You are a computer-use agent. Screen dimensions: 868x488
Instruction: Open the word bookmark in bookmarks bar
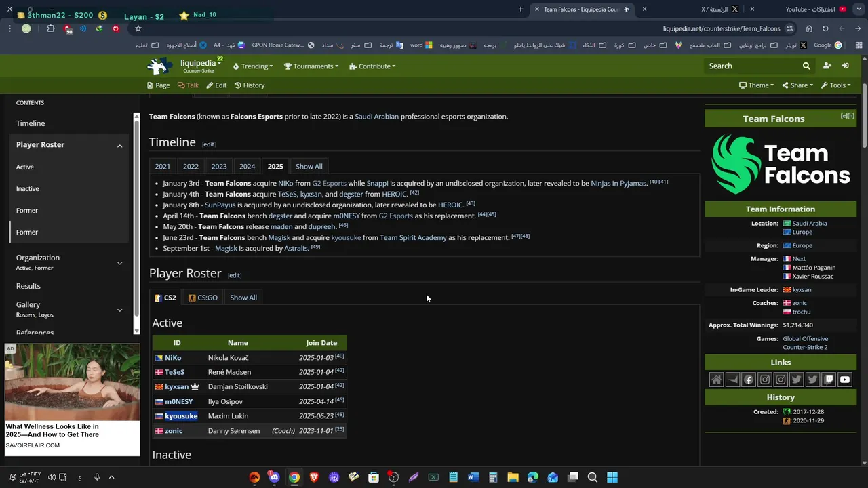422,45
